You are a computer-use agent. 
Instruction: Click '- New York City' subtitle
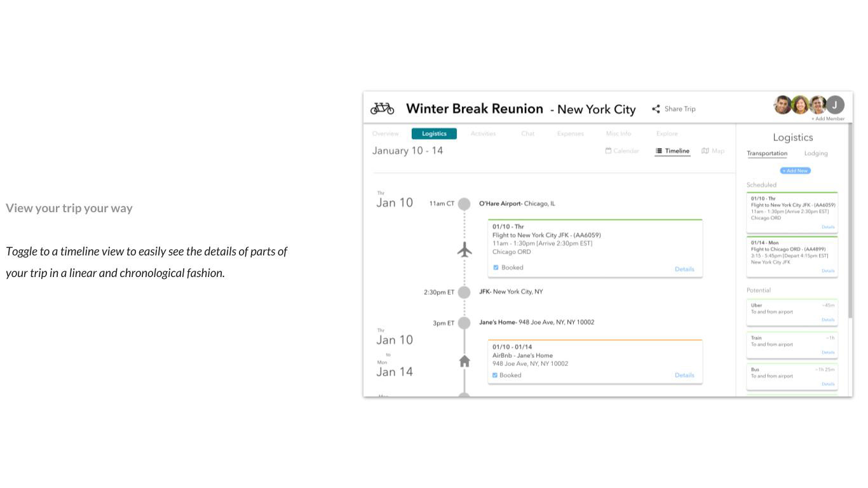click(x=593, y=109)
